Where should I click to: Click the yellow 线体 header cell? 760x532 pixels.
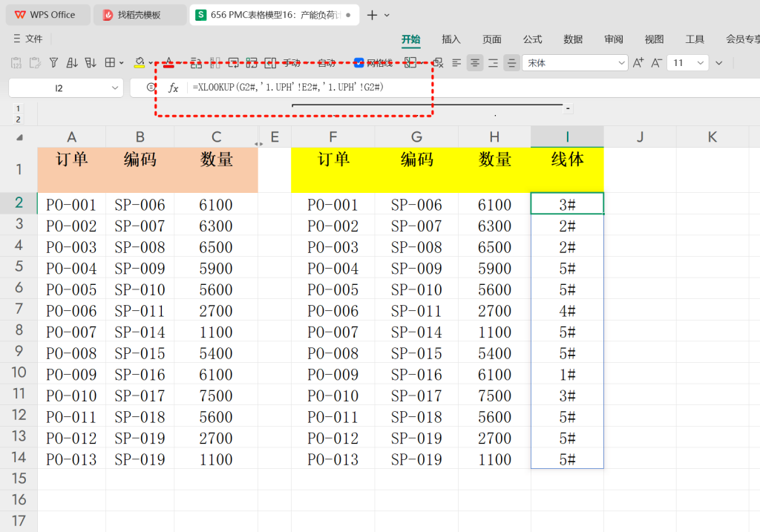pos(567,170)
